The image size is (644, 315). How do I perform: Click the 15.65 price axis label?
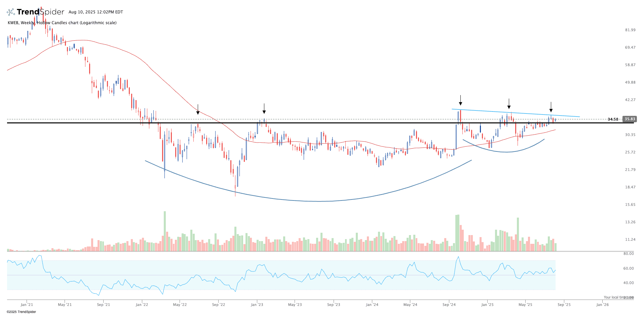630,205
